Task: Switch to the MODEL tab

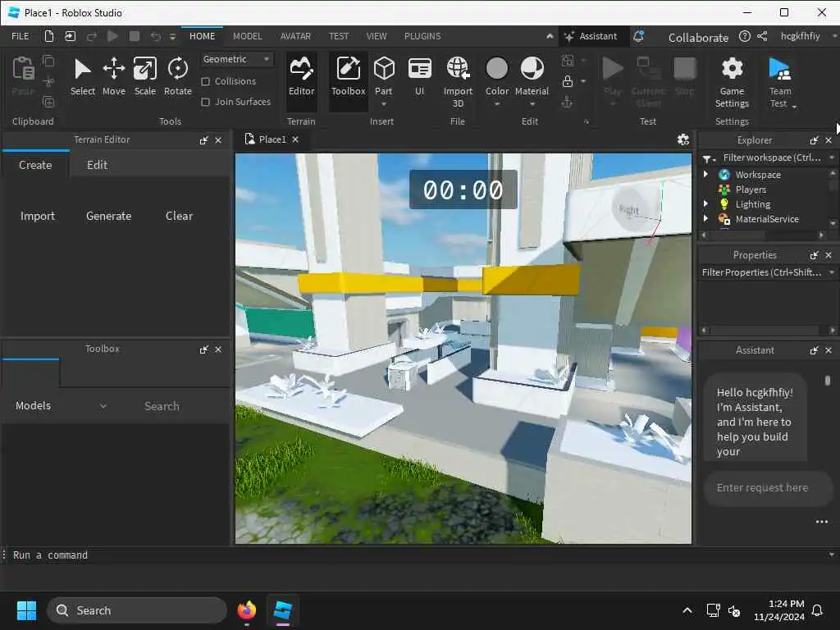Action: tap(248, 36)
